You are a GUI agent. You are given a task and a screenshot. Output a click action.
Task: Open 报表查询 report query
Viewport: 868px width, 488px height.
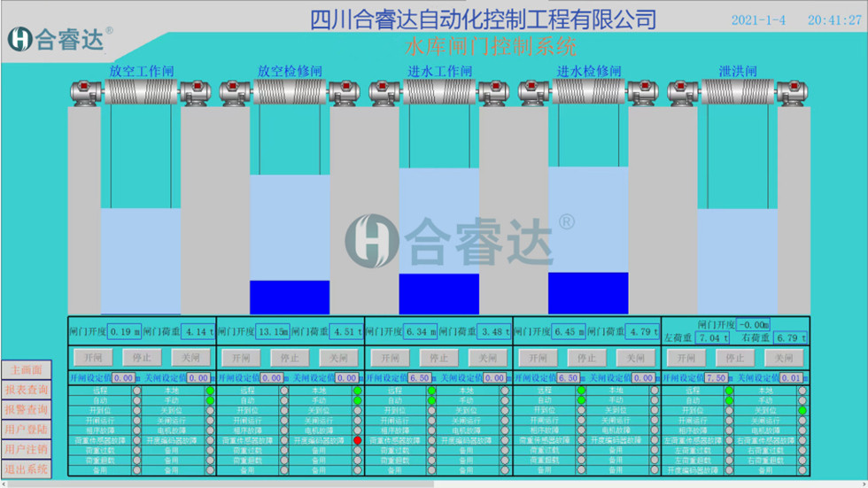(26, 390)
